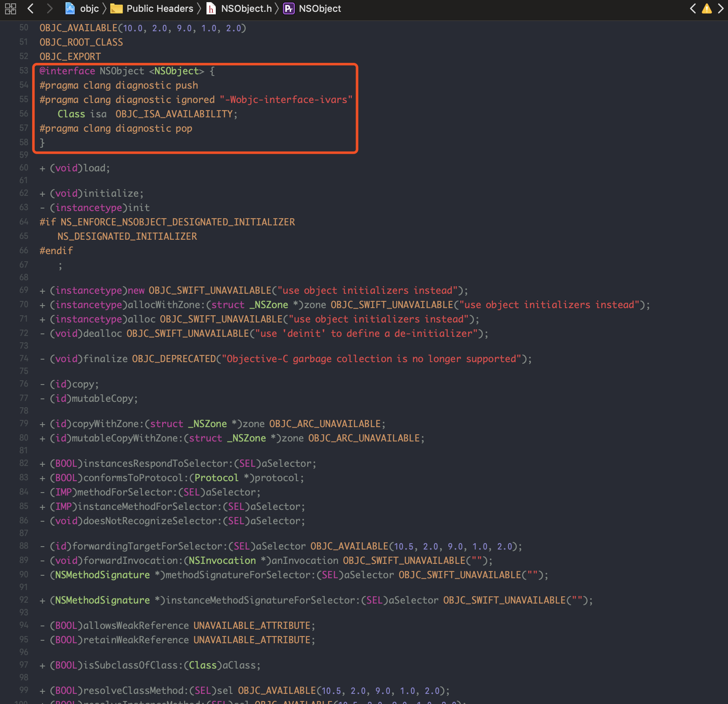Open NSObject.h breadcrumb segment

[246, 8]
